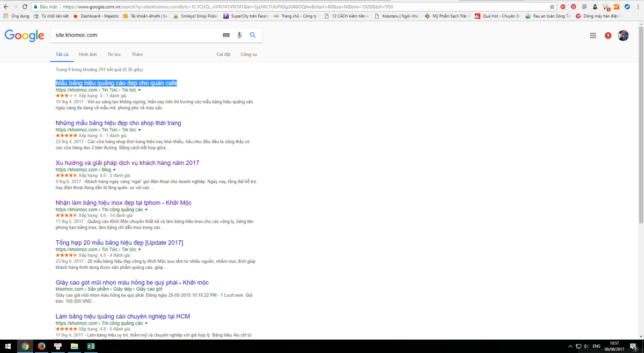The image size is (644, 353).
Task: Switch to the Tin tức tab
Action: tap(114, 55)
